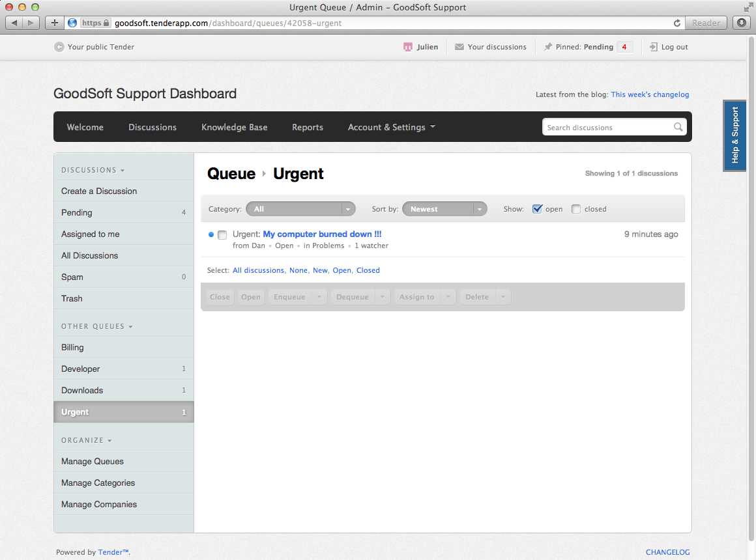The image size is (756, 560).
Task: Open the Reports tab
Action: pyautogui.click(x=308, y=127)
